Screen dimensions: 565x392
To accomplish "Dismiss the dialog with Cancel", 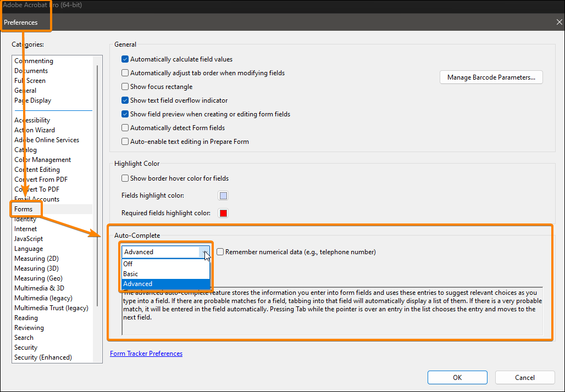I will (x=524, y=377).
